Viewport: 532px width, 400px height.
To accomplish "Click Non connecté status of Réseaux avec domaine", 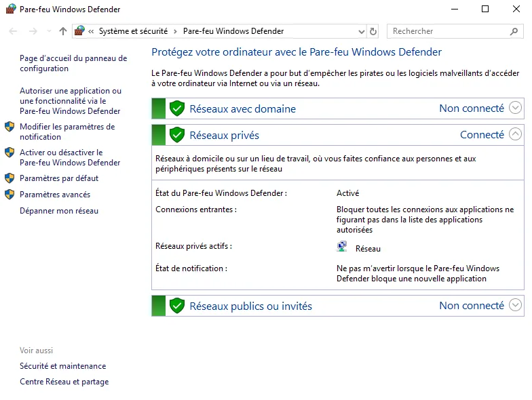I will tap(472, 108).
